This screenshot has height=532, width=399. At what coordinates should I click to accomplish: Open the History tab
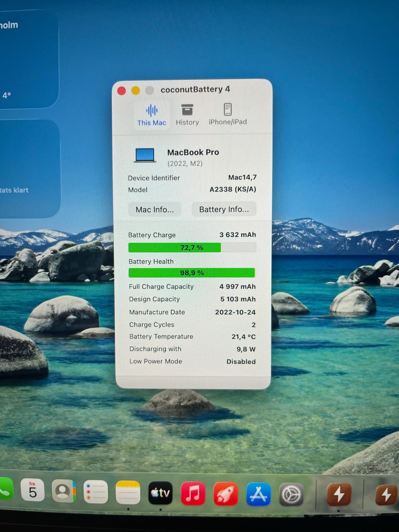coord(187,115)
